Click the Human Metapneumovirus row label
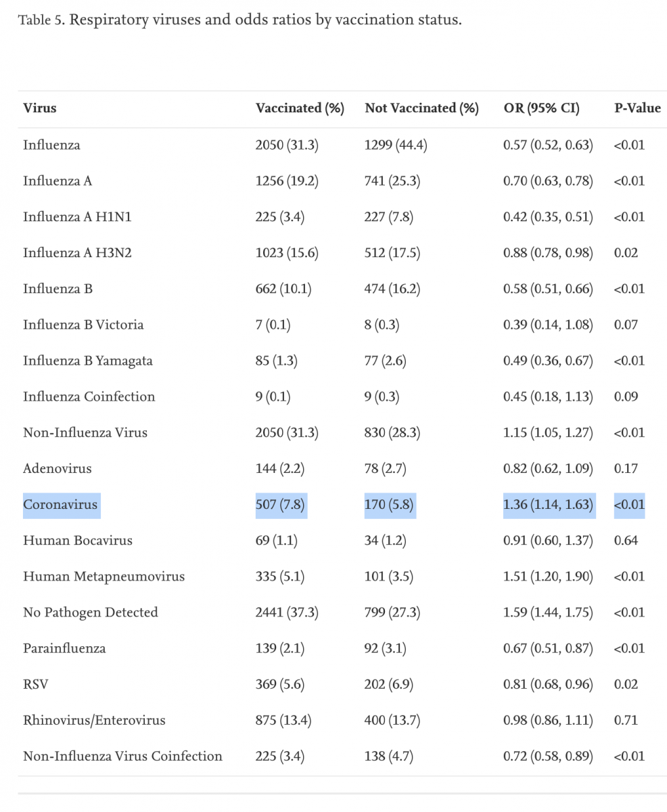This screenshot has height=812, width=667. [103, 577]
